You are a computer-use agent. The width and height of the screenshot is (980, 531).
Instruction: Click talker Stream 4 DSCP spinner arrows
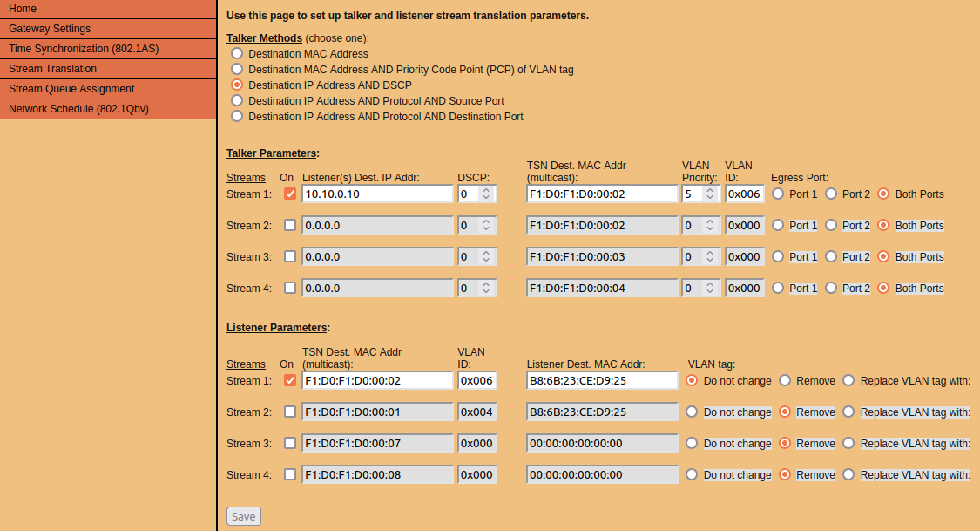486,288
